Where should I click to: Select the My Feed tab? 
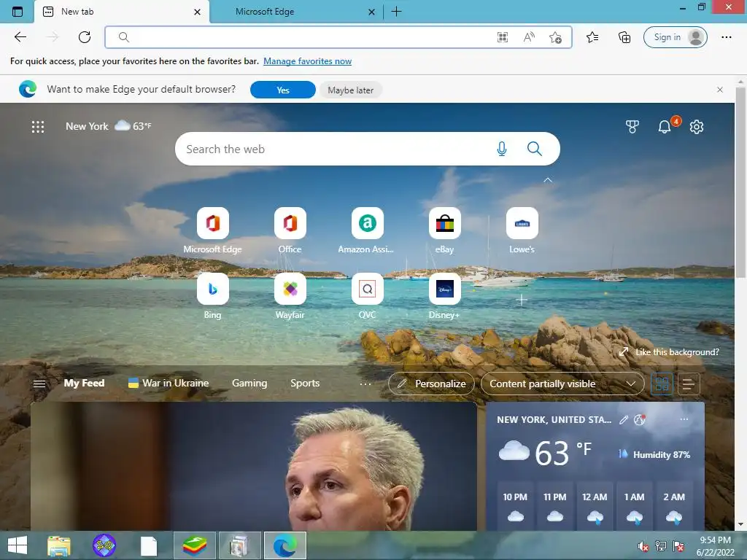pyautogui.click(x=85, y=384)
